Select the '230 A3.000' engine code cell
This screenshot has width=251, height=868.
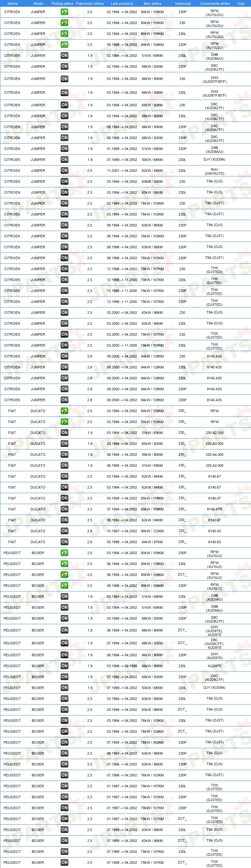(214, 444)
